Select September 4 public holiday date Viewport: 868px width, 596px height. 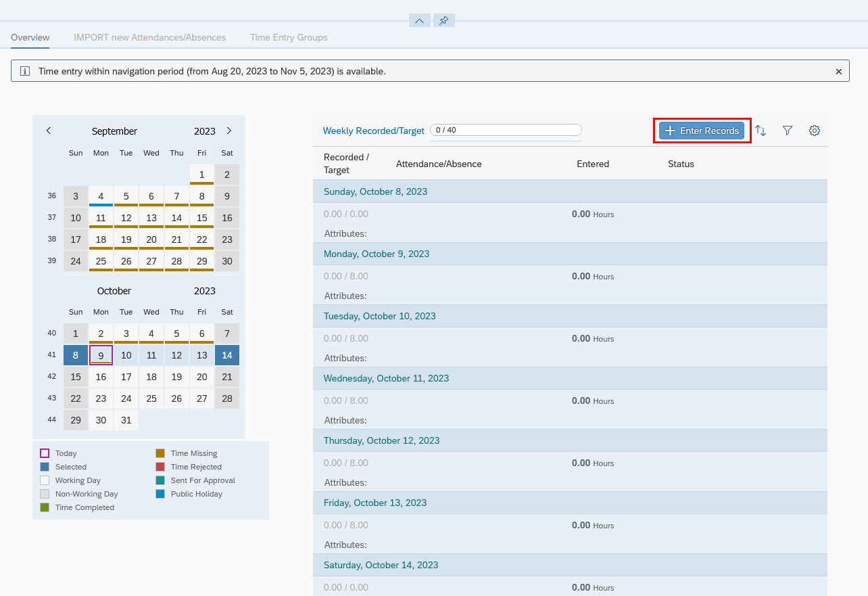[x=101, y=196]
